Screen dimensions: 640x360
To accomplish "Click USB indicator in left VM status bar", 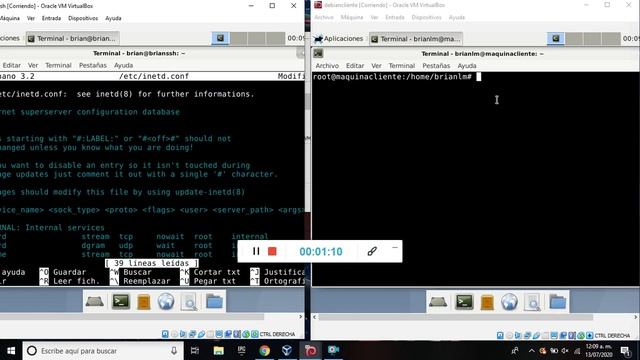I will pos(201,334).
